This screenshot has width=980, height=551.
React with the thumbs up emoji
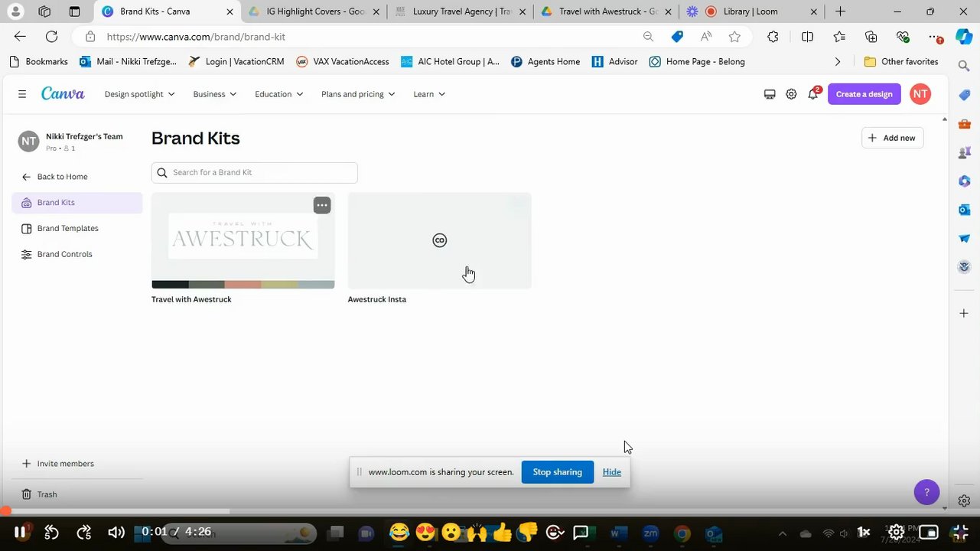coord(502,532)
